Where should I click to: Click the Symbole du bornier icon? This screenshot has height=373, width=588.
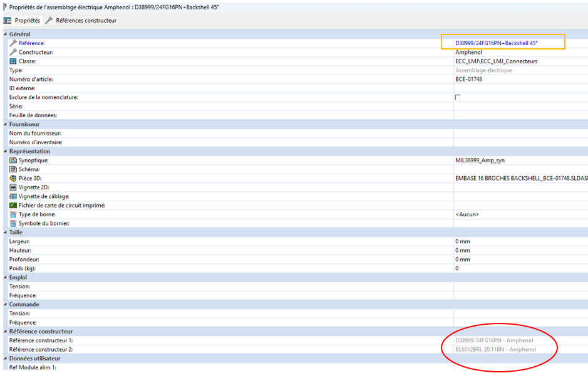(x=13, y=224)
